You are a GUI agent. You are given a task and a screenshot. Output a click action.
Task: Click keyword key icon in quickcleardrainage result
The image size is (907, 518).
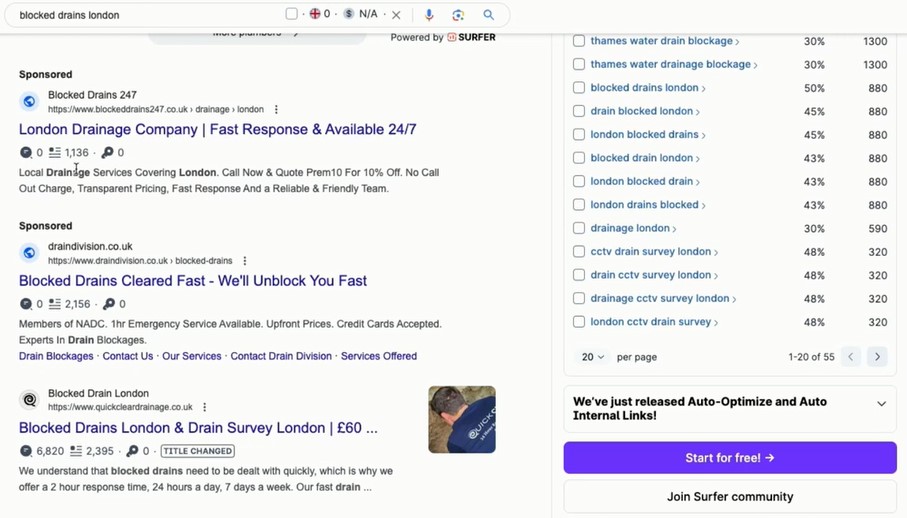(x=132, y=451)
